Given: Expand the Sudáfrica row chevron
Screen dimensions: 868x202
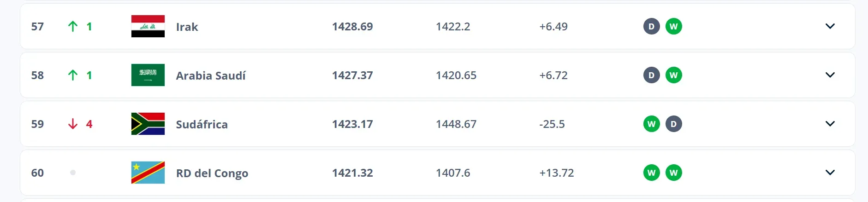Looking at the screenshot, I should 830,124.
